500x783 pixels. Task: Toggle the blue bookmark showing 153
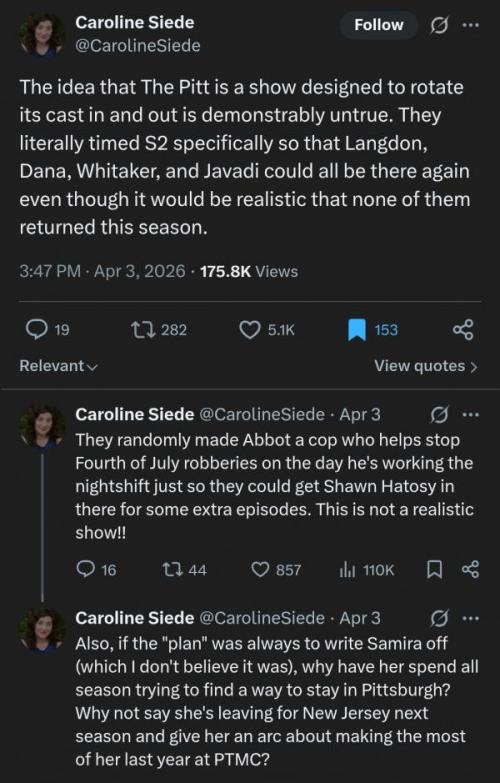(373, 330)
